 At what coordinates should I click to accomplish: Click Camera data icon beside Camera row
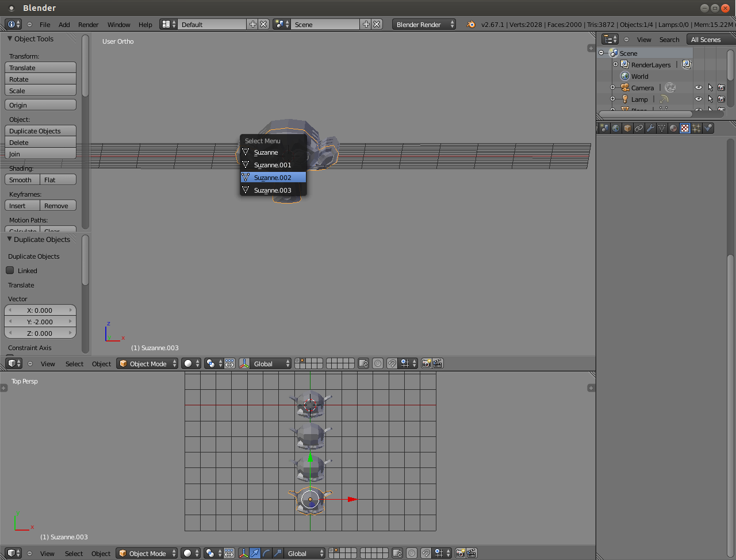pyautogui.click(x=670, y=87)
